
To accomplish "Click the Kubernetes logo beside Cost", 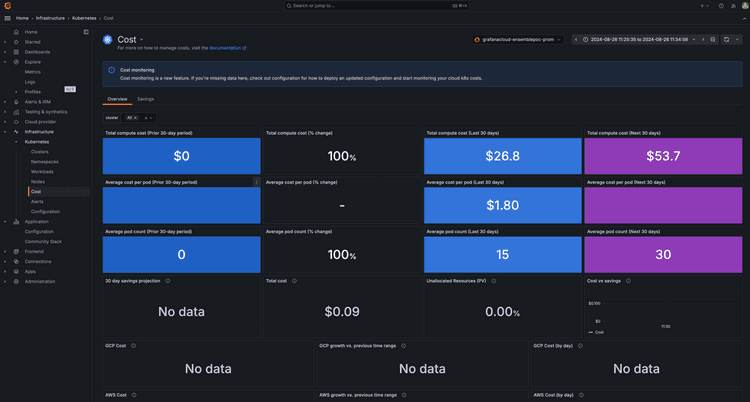I will (108, 40).
